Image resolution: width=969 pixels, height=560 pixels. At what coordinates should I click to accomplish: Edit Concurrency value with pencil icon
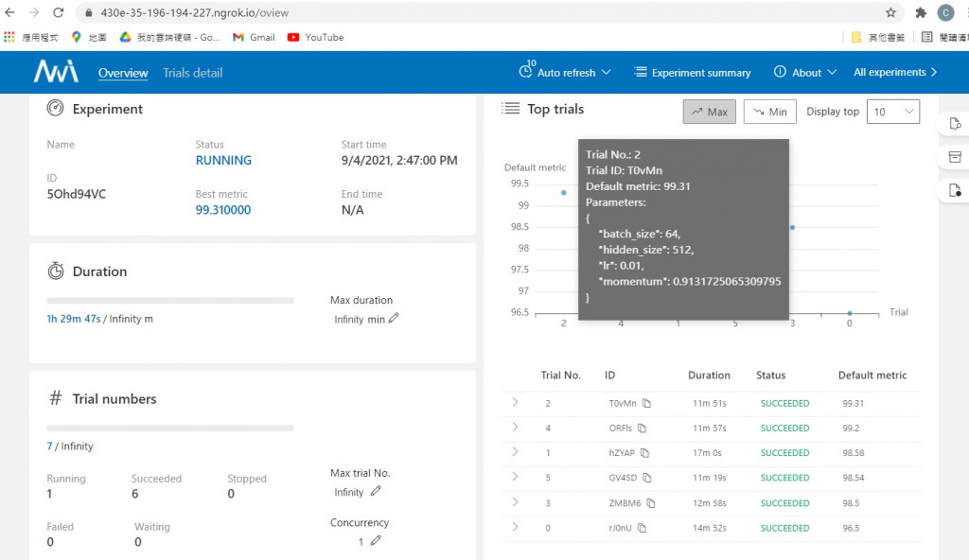point(376,541)
